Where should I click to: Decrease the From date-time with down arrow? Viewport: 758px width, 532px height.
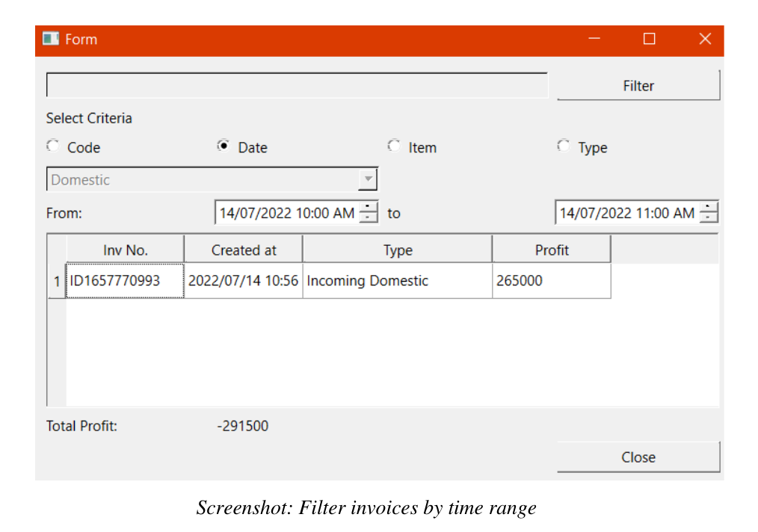369,218
